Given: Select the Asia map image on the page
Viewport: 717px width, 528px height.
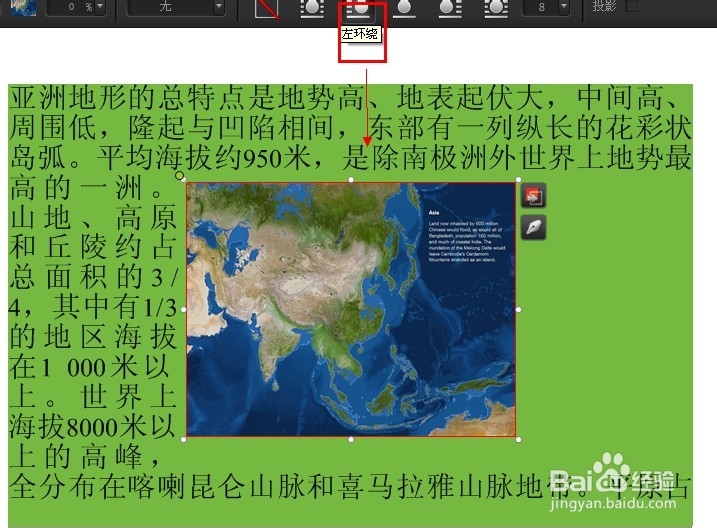Looking at the screenshot, I should [x=351, y=309].
